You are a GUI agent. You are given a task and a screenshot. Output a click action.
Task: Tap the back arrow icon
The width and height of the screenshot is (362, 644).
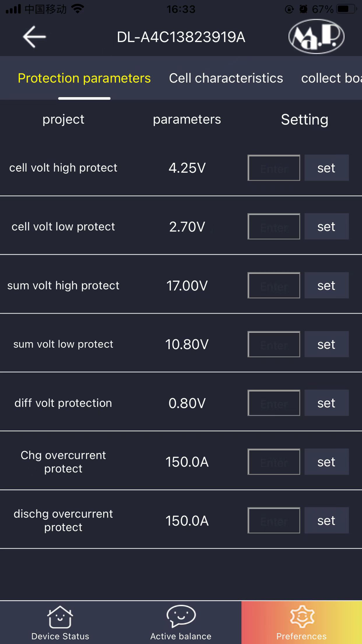(x=34, y=37)
